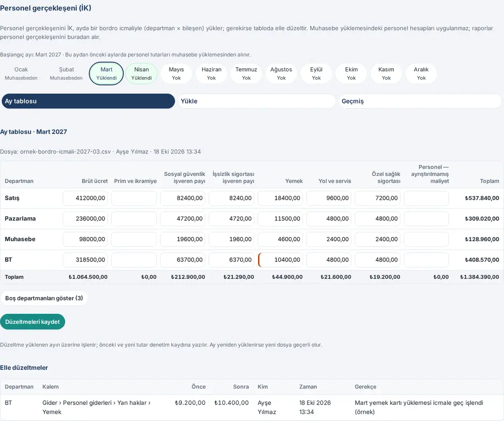Edit Satış Yemek field 18400,00
The image size is (504, 421).
280,198
